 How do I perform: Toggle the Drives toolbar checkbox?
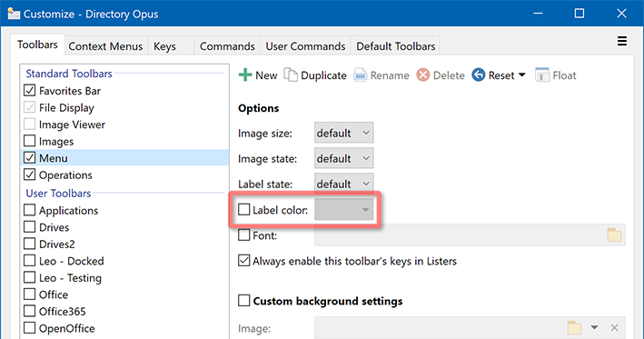[x=30, y=227]
